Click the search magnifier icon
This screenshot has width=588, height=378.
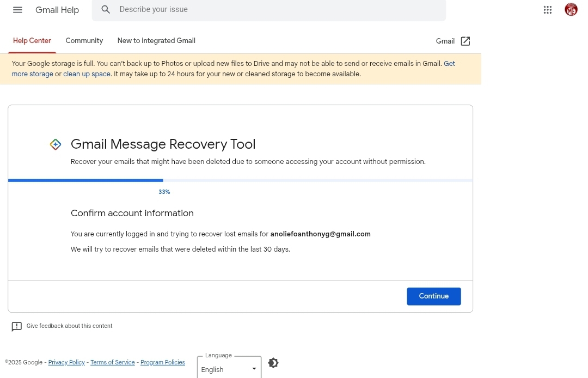[x=106, y=9]
